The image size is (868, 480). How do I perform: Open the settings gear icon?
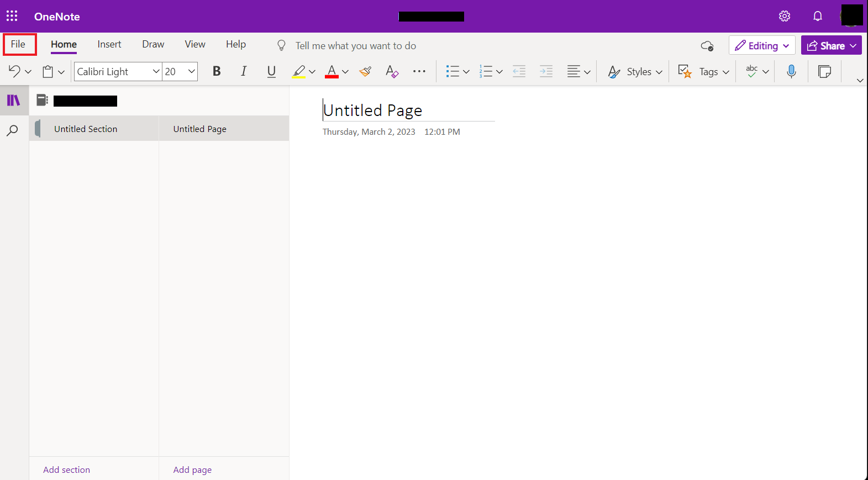[x=785, y=16]
